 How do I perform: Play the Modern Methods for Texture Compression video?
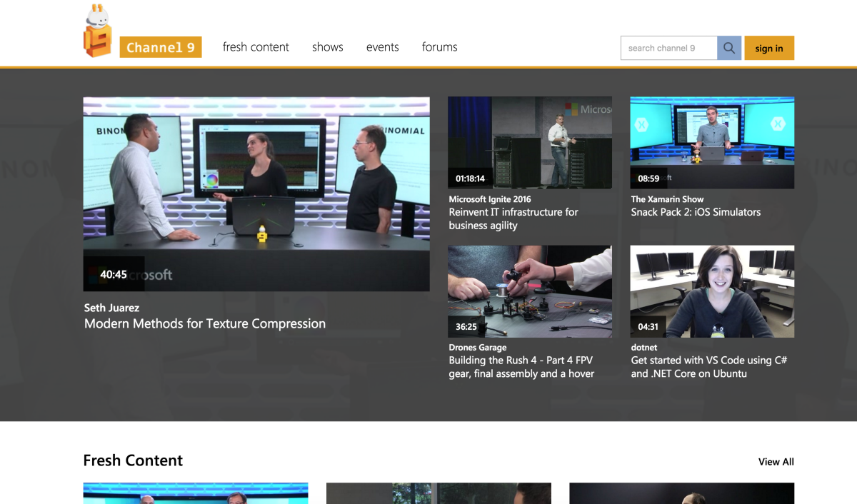pyautogui.click(x=256, y=194)
